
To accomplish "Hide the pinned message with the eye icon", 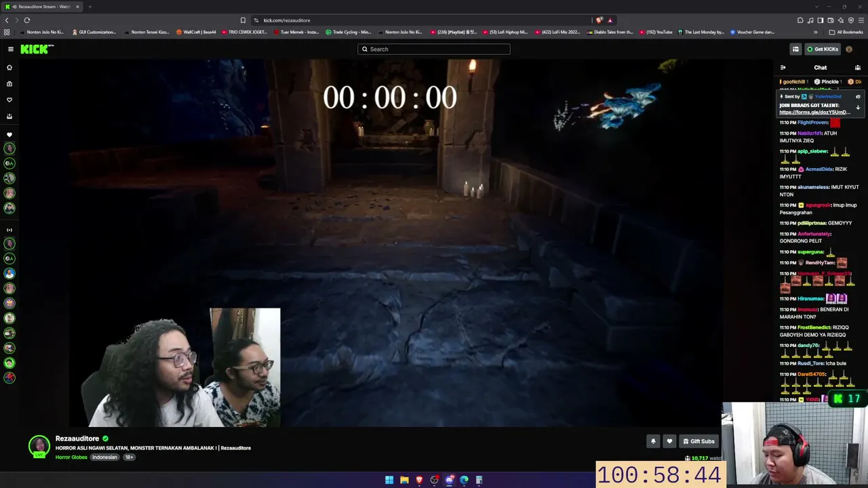I will (x=858, y=97).
